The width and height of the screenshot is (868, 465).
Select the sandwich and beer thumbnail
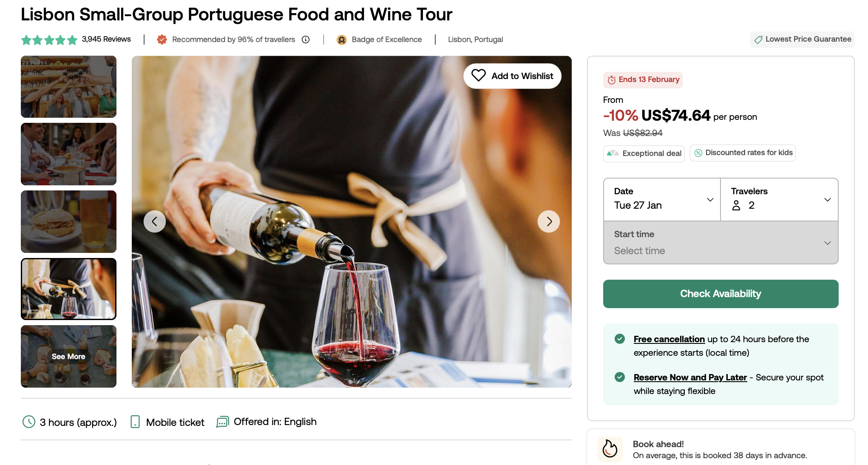[x=68, y=221]
